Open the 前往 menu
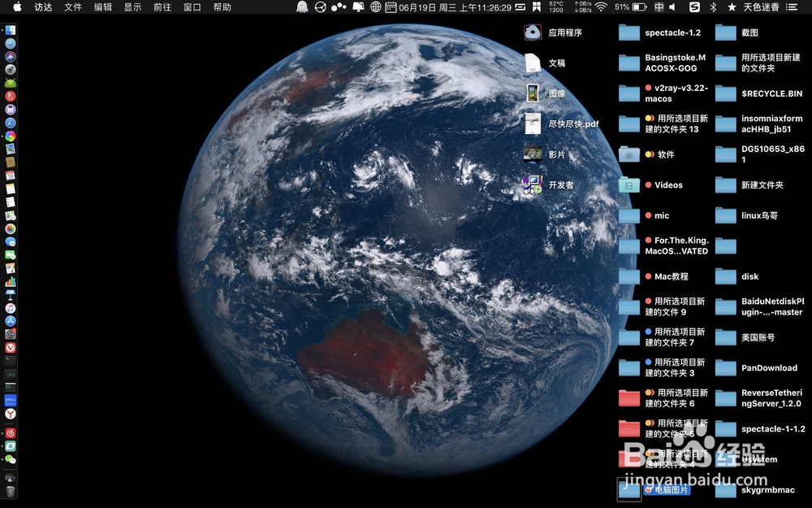The width and height of the screenshot is (812, 508). tap(162, 7)
